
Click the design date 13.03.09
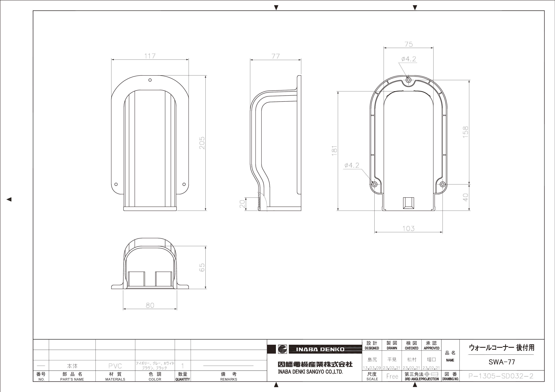(x=372, y=368)
